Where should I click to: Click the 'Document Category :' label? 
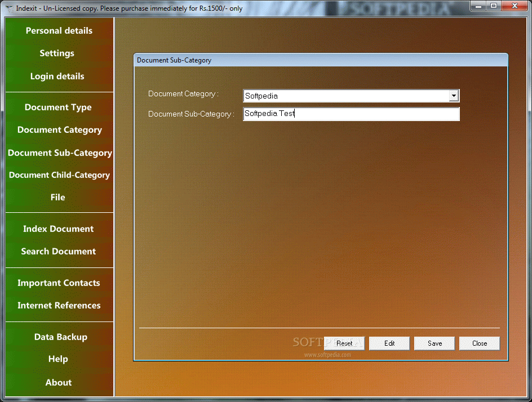(x=183, y=94)
